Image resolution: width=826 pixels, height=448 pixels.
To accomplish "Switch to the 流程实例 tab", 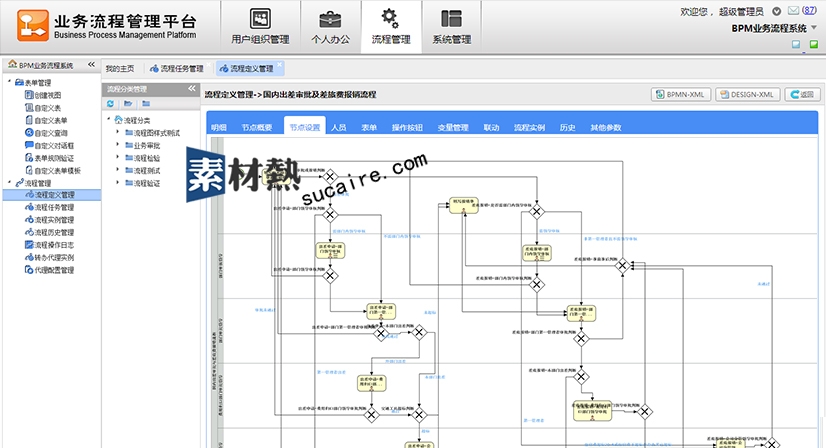I will click(x=529, y=128).
